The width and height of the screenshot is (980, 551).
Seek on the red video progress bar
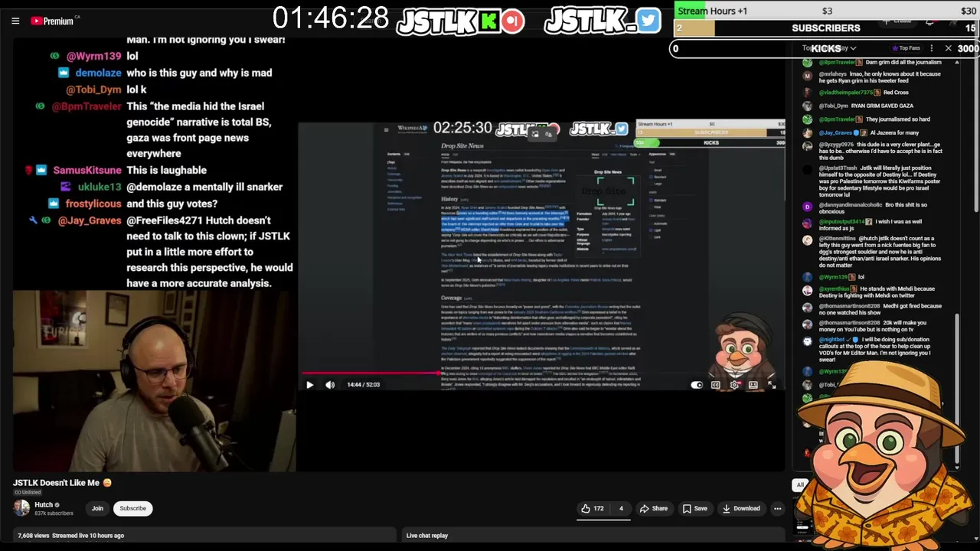pyautogui.click(x=541, y=373)
